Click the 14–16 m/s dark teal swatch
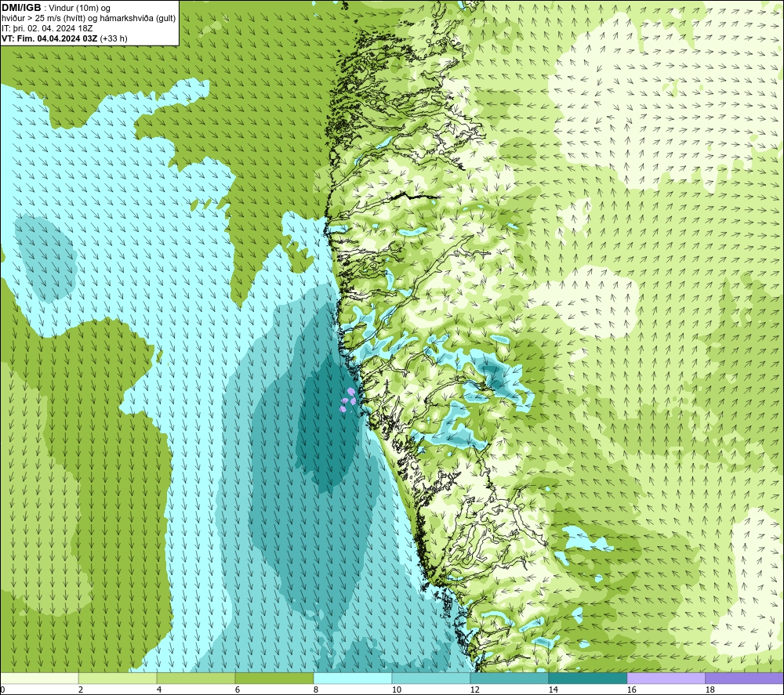This screenshot has height=695, width=784. point(587,678)
